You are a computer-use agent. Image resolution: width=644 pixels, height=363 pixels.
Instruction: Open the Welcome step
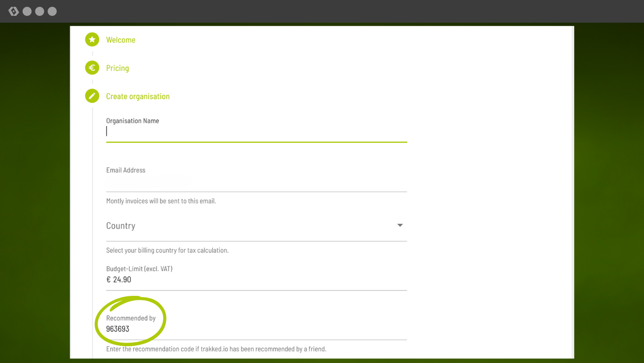pos(121,40)
